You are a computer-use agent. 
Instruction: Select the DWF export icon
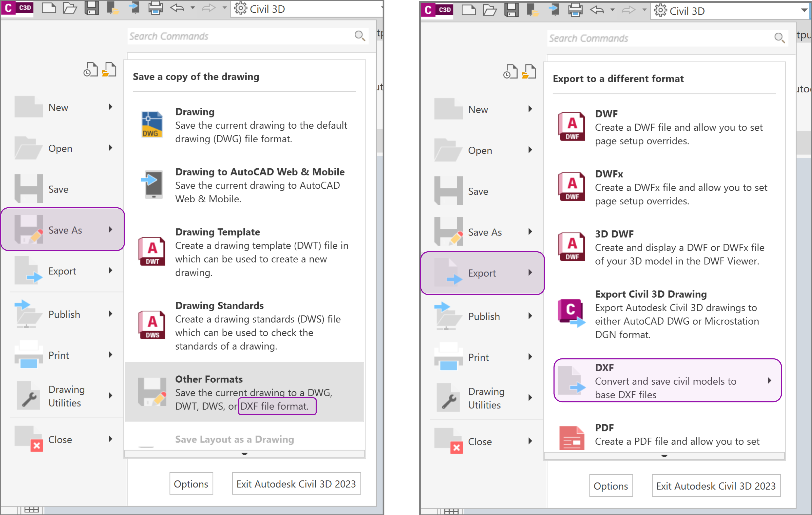[x=571, y=127]
